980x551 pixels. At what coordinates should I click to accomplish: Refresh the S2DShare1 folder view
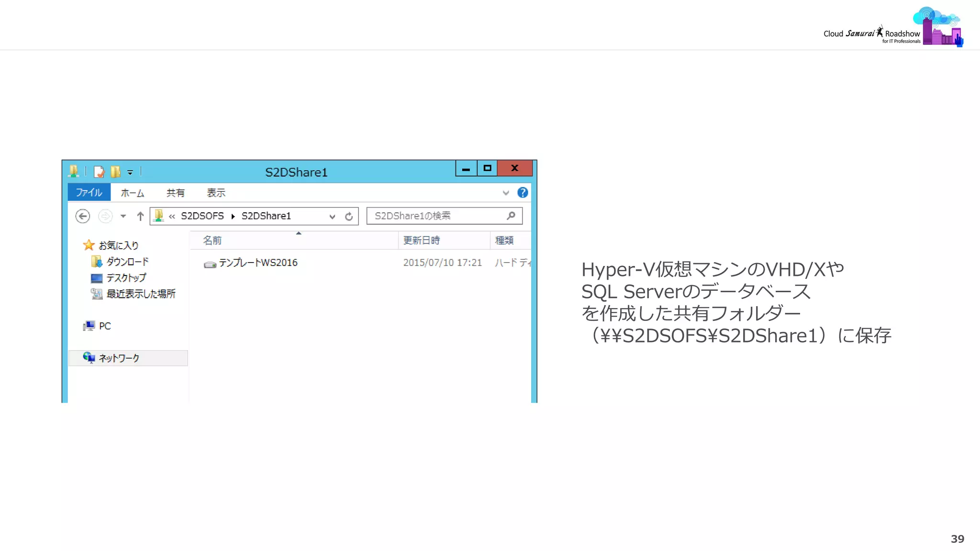coord(349,216)
